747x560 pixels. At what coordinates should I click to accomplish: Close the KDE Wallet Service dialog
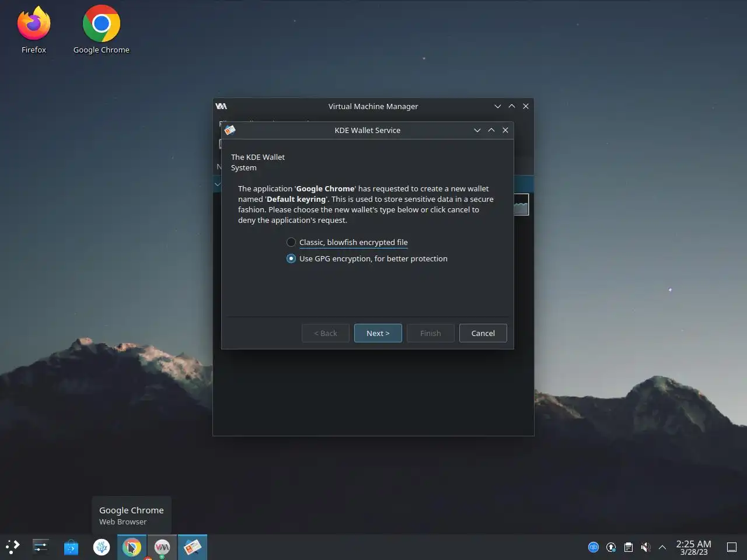coord(505,130)
